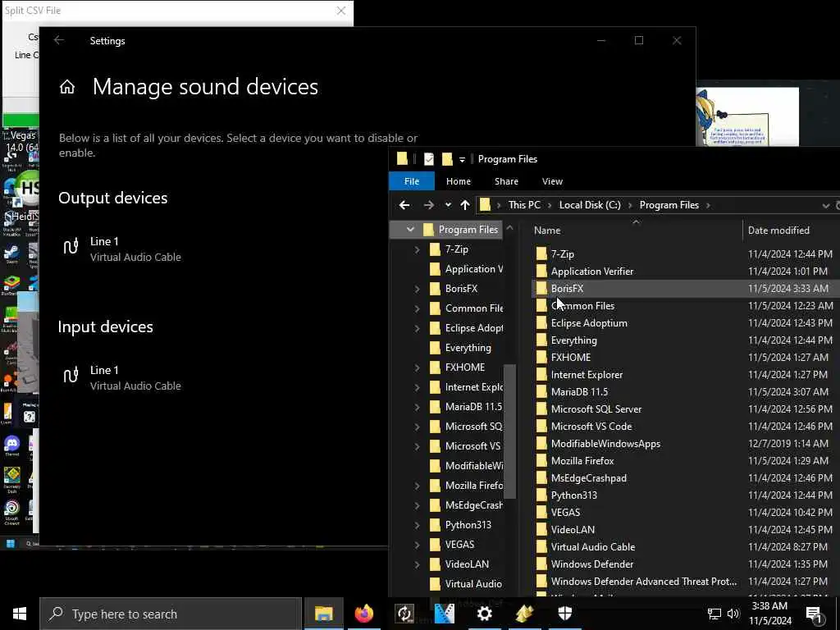Open address bar history dropdown
Screen dimensions: 840x630
[x=825, y=206]
